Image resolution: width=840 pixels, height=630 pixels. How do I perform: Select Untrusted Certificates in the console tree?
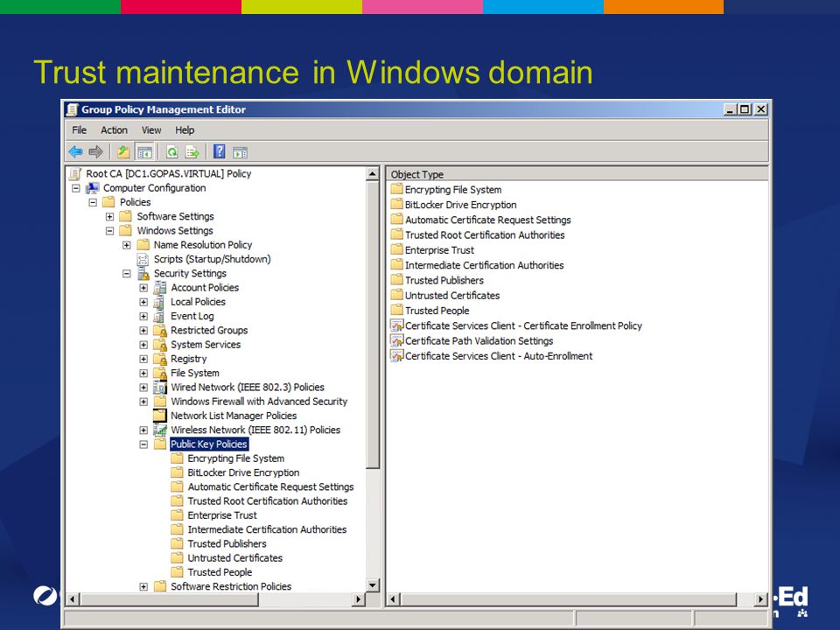click(x=234, y=557)
